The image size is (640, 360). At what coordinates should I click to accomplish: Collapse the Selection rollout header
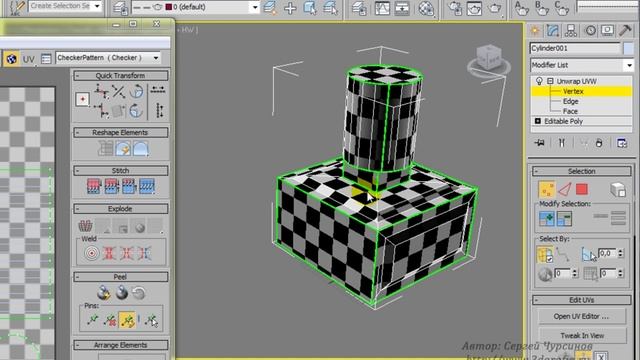pos(582,171)
